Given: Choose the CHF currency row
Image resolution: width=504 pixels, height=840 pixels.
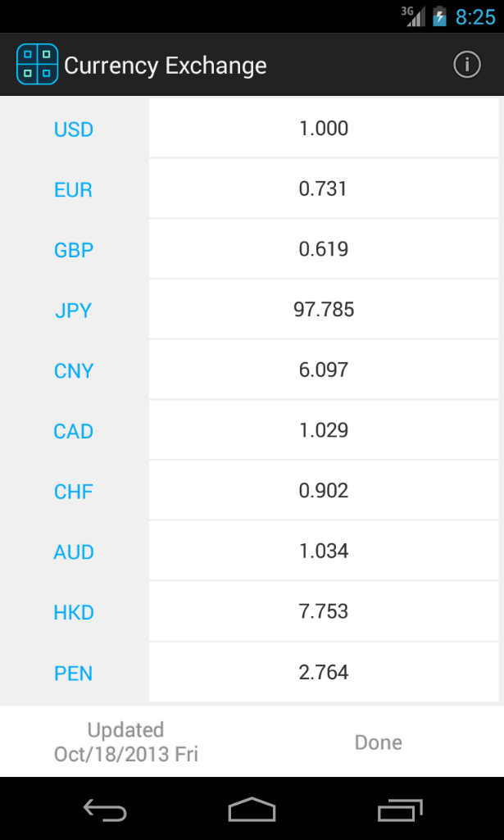Looking at the screenshot, I should (x=73, y=491).
